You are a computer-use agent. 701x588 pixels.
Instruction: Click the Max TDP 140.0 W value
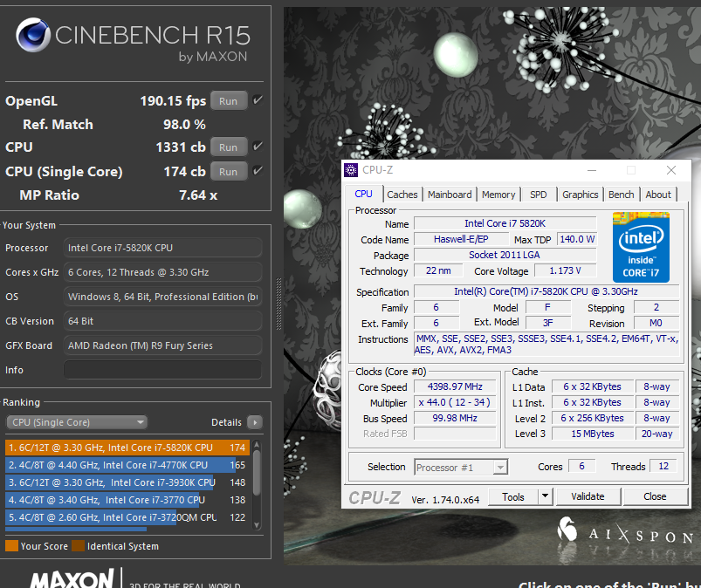click(577, 239)
